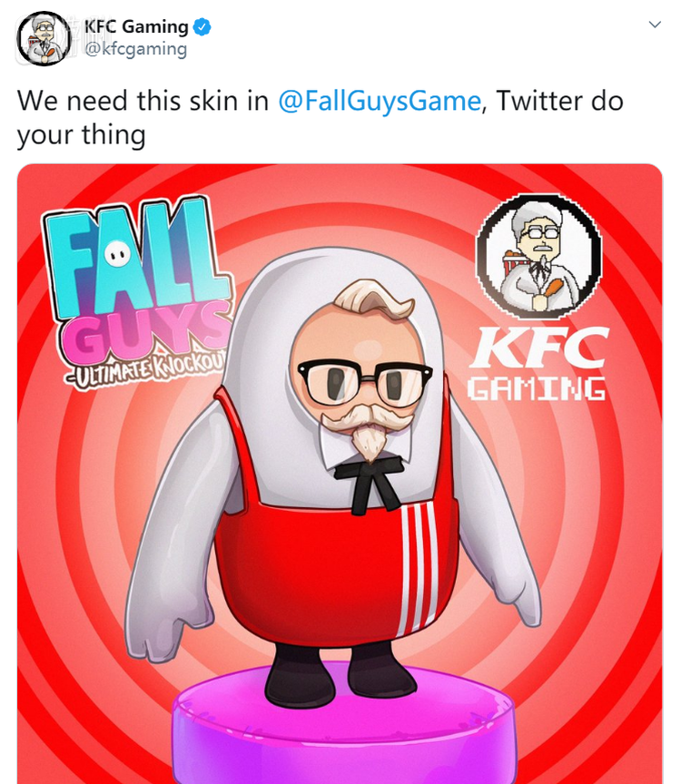The width and height of the screenshot is (681, 784).
Task: Click the Fall Guys logo in image
Action: [137, 293]
